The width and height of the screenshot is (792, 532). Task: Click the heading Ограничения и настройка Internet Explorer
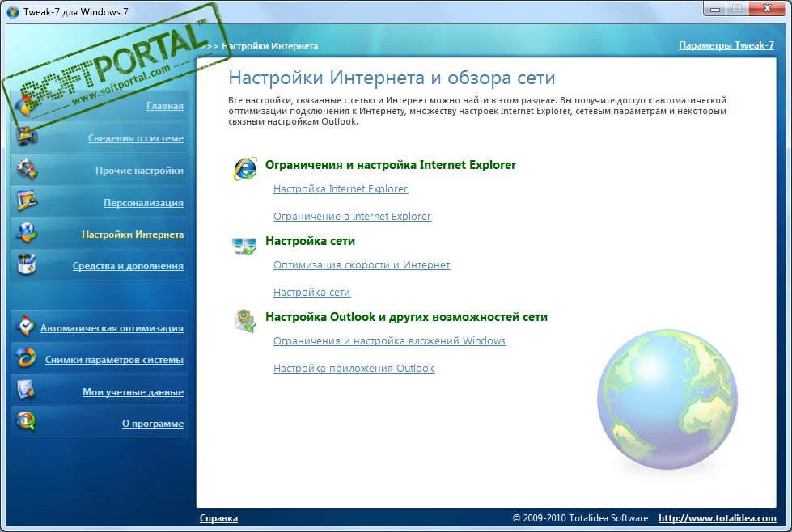click(391, 165)
